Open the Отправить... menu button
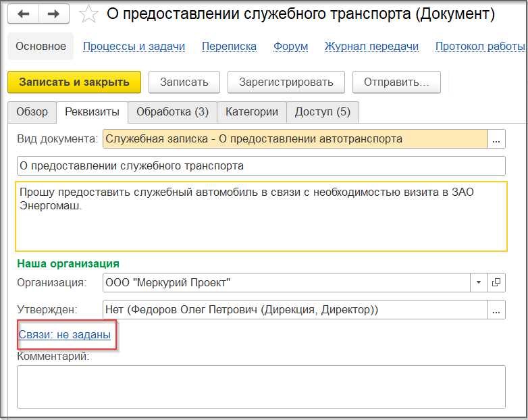 coord(396,82)
